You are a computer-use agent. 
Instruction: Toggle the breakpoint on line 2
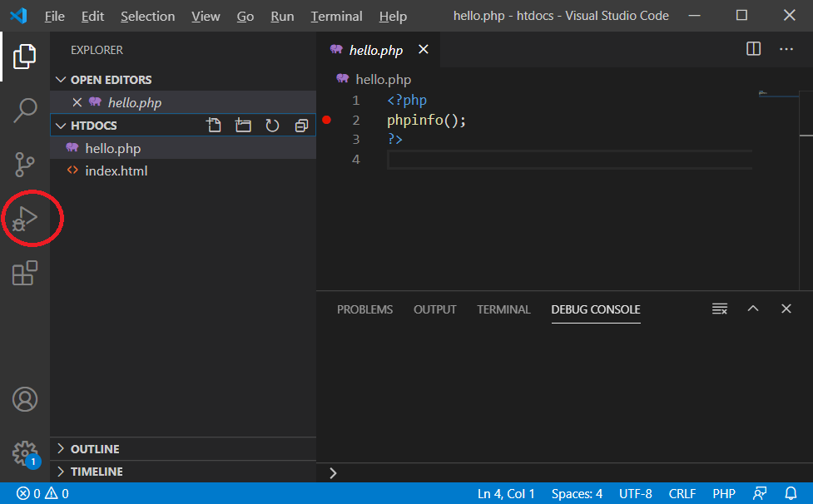[326, 121]
